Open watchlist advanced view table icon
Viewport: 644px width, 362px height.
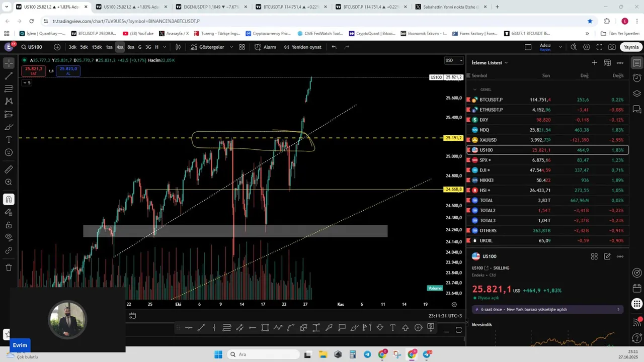(x=607, y=63)
